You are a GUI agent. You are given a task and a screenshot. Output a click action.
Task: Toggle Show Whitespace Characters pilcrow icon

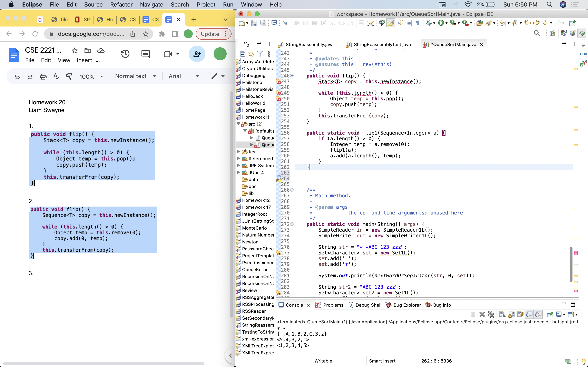[x=418, y=23]
